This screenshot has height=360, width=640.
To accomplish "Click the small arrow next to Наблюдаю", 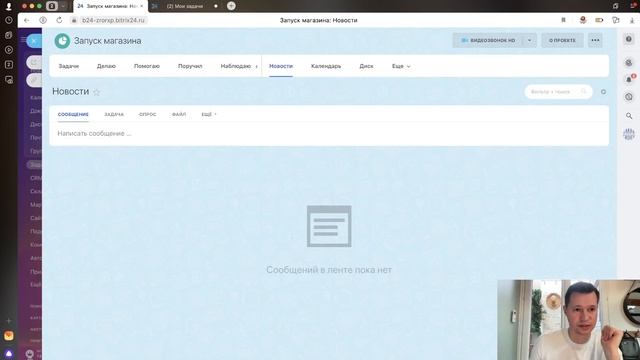I will click(x=256, y=67).
